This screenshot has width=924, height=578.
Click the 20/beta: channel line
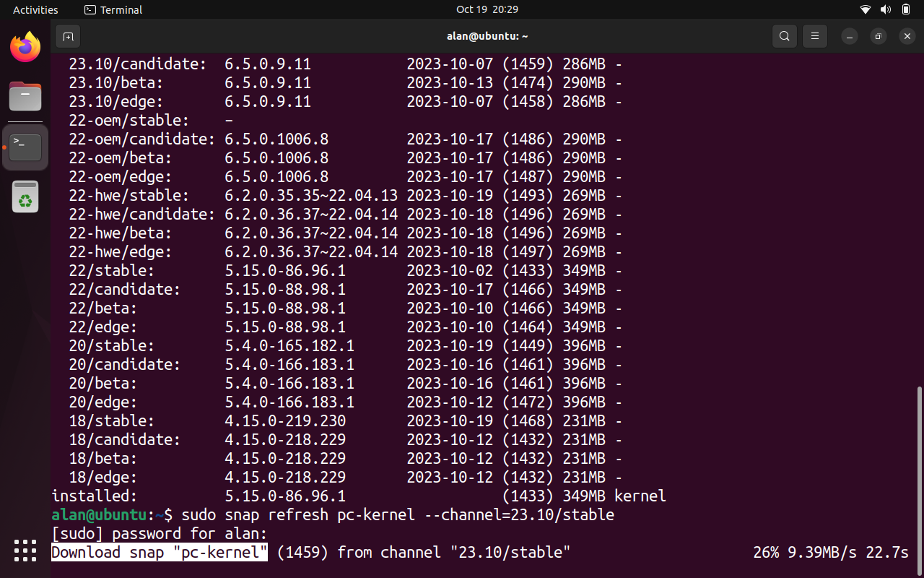coord(345,384)
